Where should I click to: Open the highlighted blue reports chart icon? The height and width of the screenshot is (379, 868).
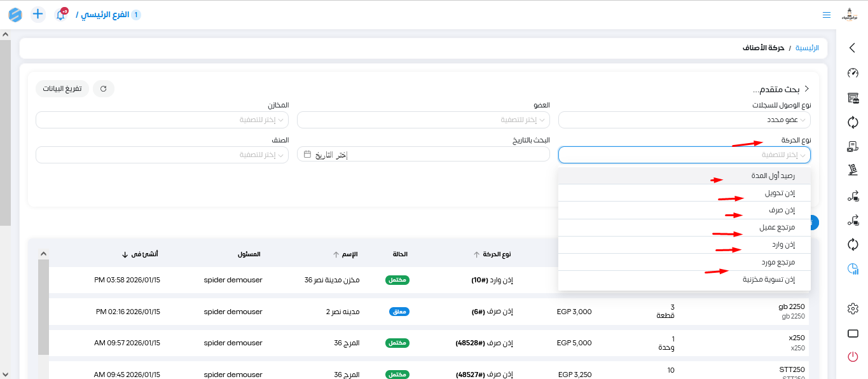853,270
